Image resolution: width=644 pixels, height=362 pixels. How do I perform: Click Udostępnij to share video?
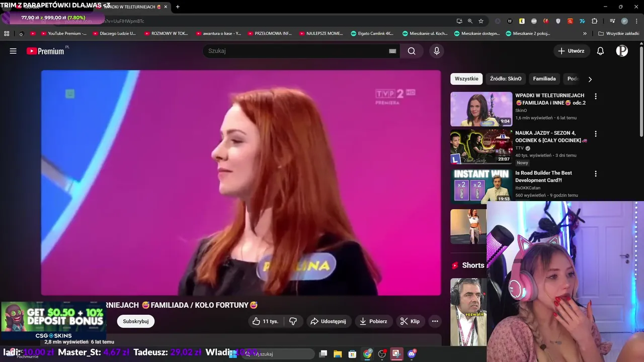pos(328,321)
